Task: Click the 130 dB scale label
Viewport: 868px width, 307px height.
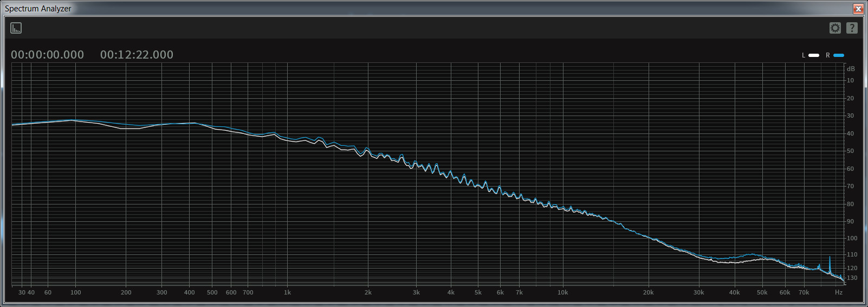Action: (x=852, y=278)
